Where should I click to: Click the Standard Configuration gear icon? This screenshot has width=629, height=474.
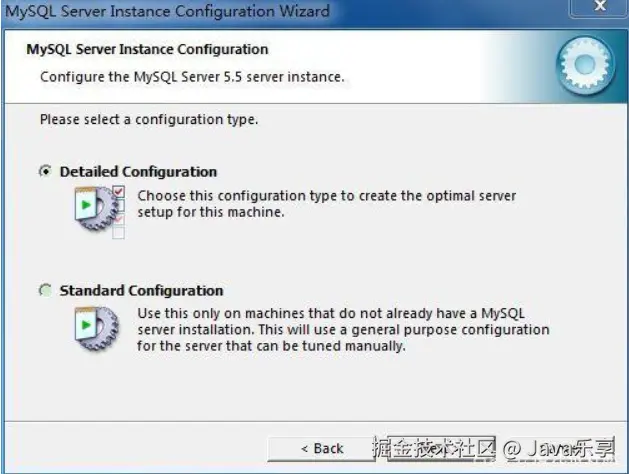click(x=97, y=329)
